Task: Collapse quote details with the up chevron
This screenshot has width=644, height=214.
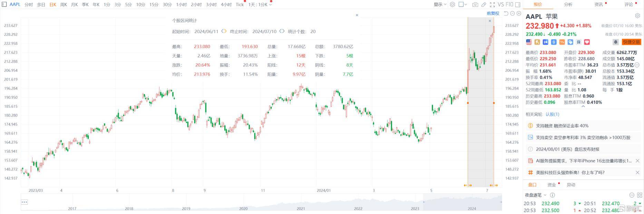Action: click(x=583, y=107)
